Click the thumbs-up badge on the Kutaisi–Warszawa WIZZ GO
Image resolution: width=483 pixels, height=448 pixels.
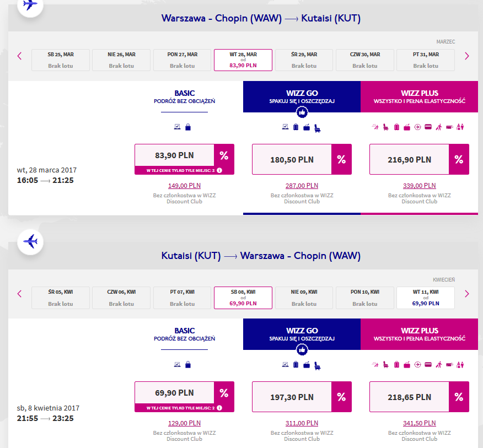302,350
